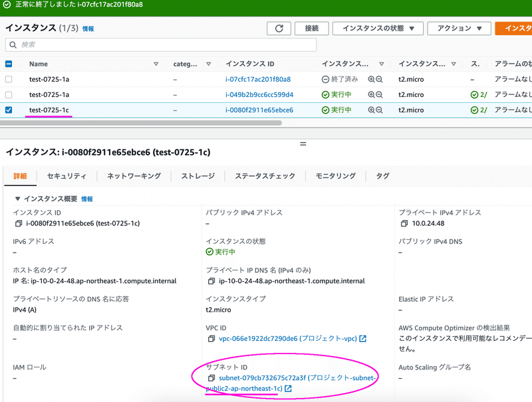532x402 pixels.
Task: Open instance link i-07cfc17ac201f80a8
Action: [x=258, y=79]
